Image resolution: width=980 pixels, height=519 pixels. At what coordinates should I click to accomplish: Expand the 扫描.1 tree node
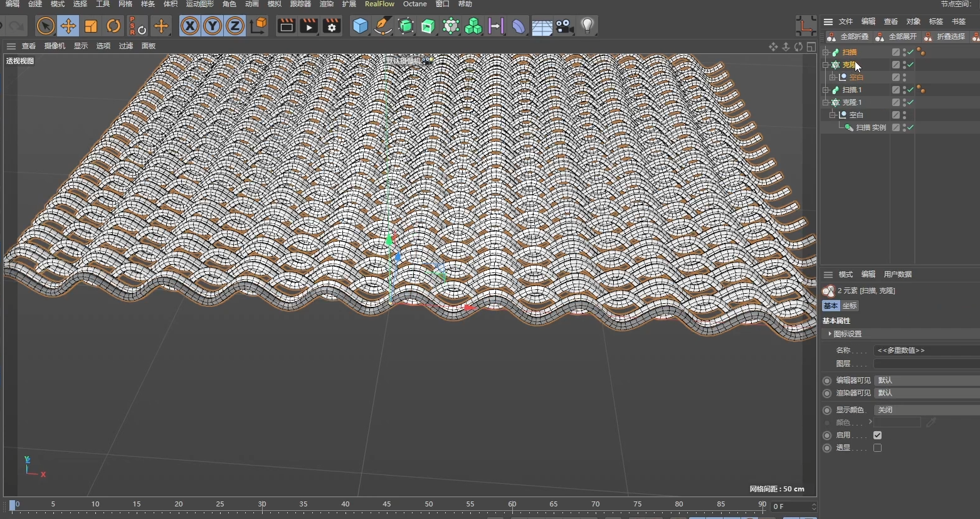(826, 90)
